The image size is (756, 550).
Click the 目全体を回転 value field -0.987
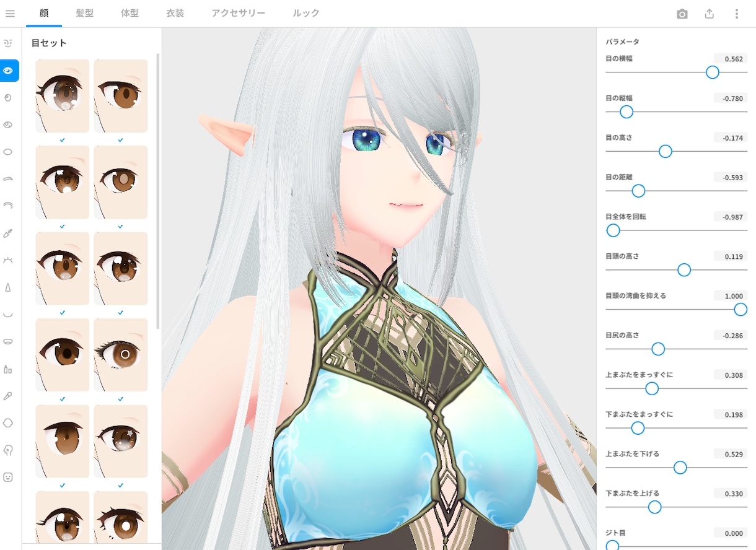730,217
